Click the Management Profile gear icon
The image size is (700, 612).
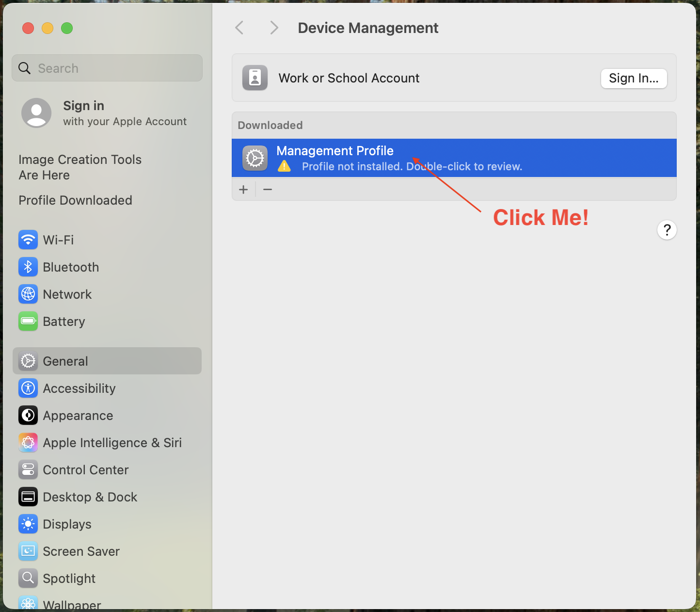(x=255, y=158)
